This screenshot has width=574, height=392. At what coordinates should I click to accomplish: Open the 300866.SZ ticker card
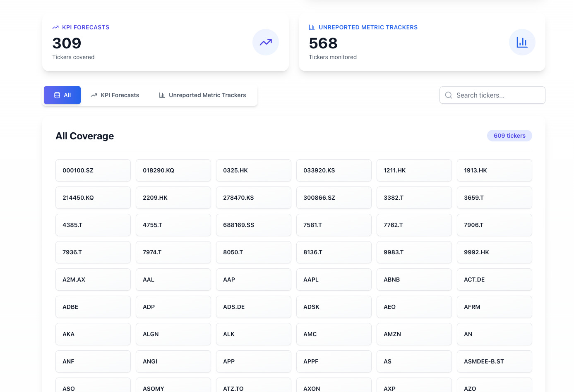click(334, 198)
